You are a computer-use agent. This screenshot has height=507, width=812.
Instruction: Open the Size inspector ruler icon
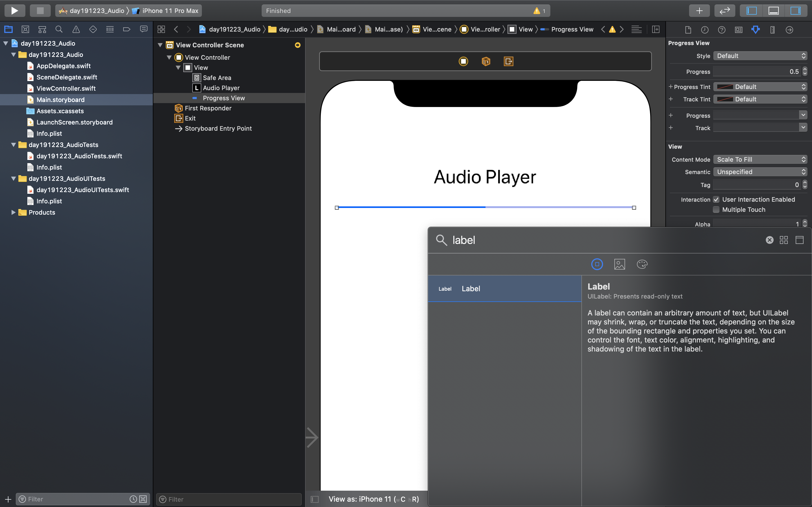click(x=773, y=30)
